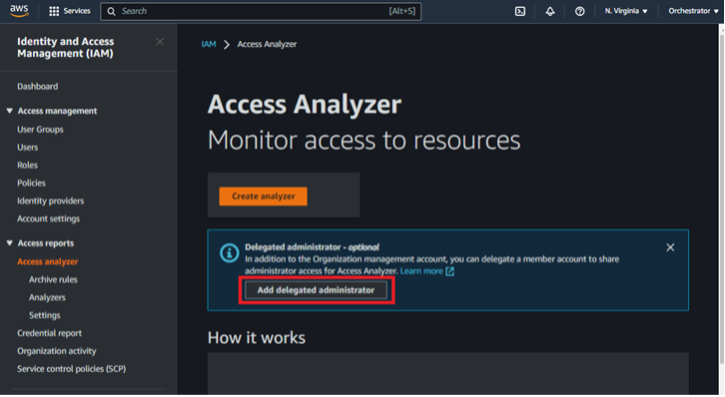The width and height of the screenshot is (725, 397).
Task: Open Policies in the sidebar
Action: pyautogui.click(x=31, y=183)
